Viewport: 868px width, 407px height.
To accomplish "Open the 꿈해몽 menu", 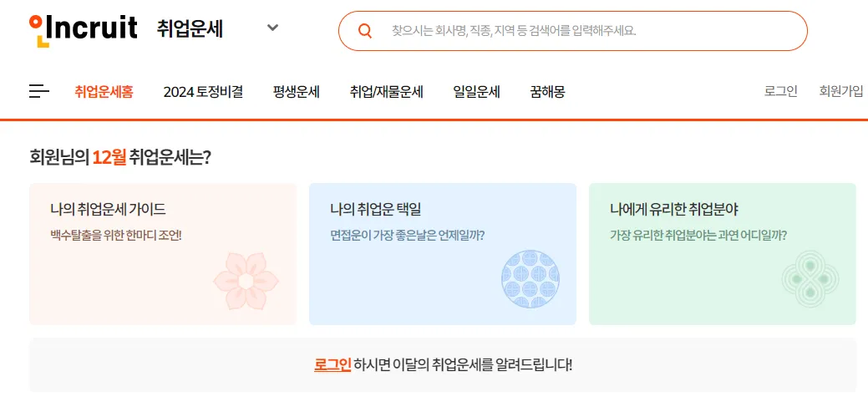I will [x=547, y=92].
